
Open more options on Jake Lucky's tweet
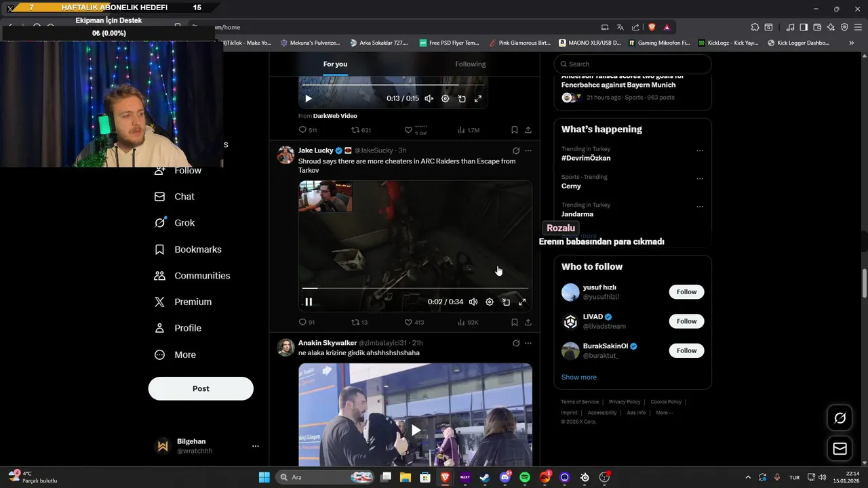pyautogui.click(x=528, y=150)
